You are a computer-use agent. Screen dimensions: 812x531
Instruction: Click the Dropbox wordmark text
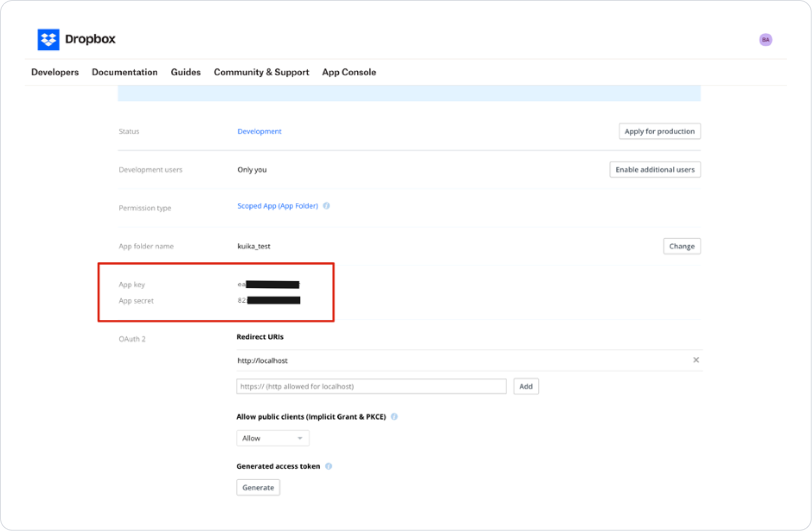point(90,39)
